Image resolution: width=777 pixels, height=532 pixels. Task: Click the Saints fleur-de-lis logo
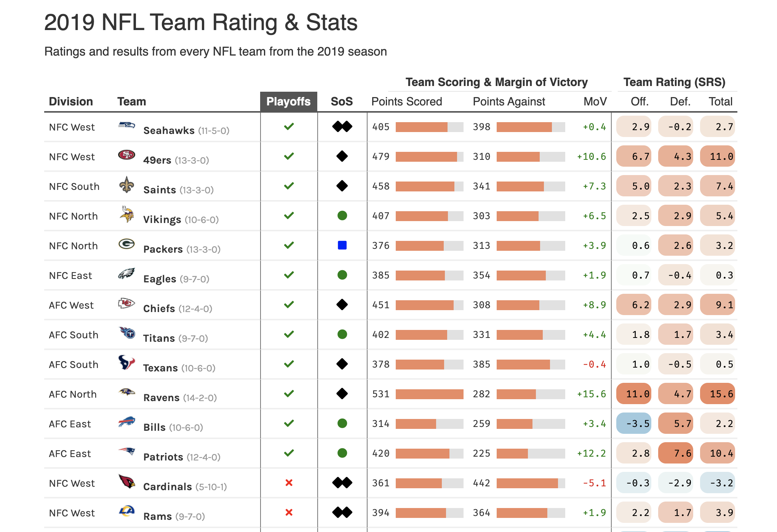pyautogui.click(x=126, y=185)
